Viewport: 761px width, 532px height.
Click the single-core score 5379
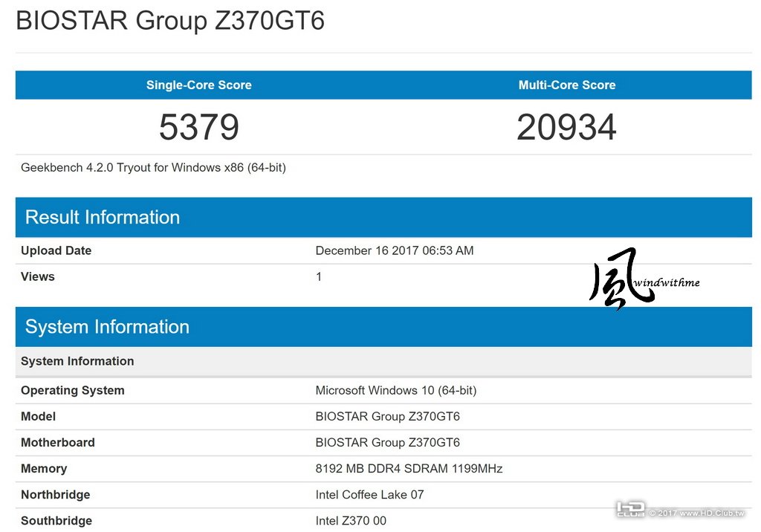(199, 127)
